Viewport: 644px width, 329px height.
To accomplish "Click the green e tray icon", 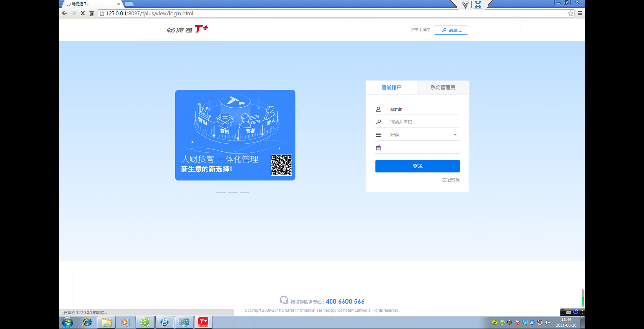I will tap(502, 322).
